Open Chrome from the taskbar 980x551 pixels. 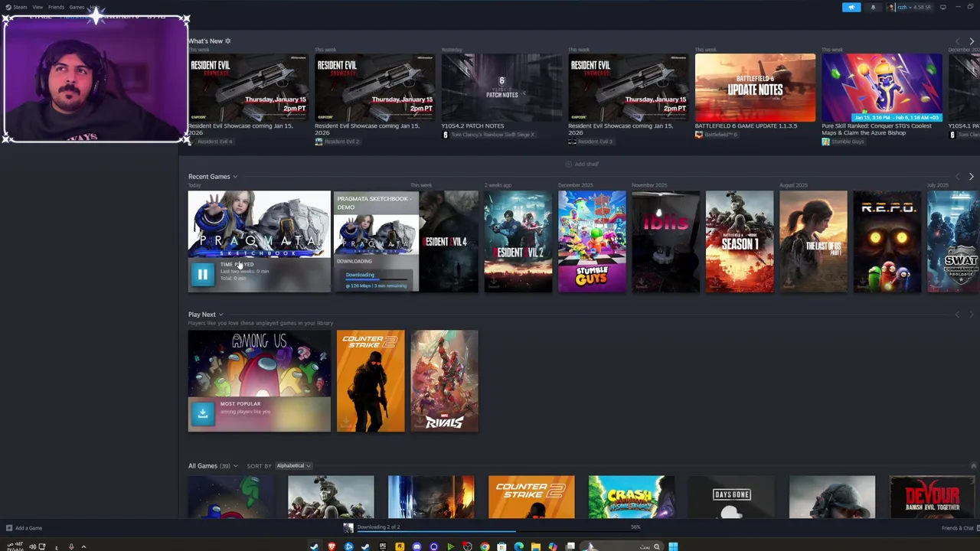click(485, 546)
